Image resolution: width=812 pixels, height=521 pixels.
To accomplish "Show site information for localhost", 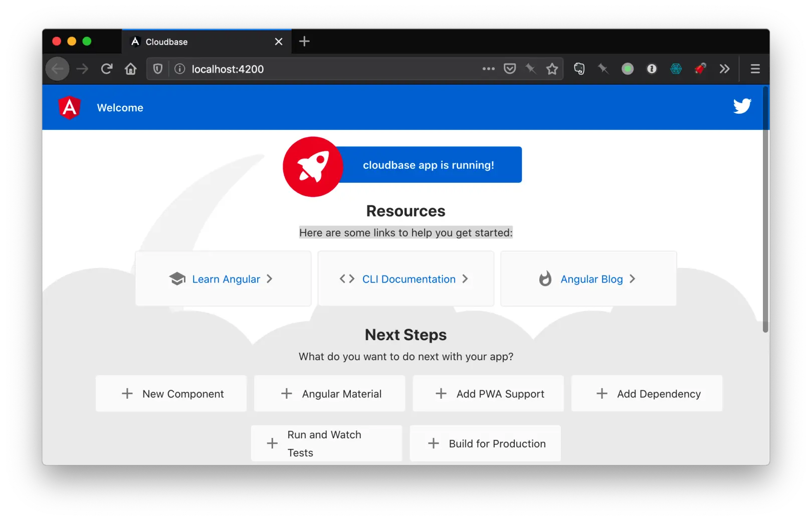I will [179, 69].
